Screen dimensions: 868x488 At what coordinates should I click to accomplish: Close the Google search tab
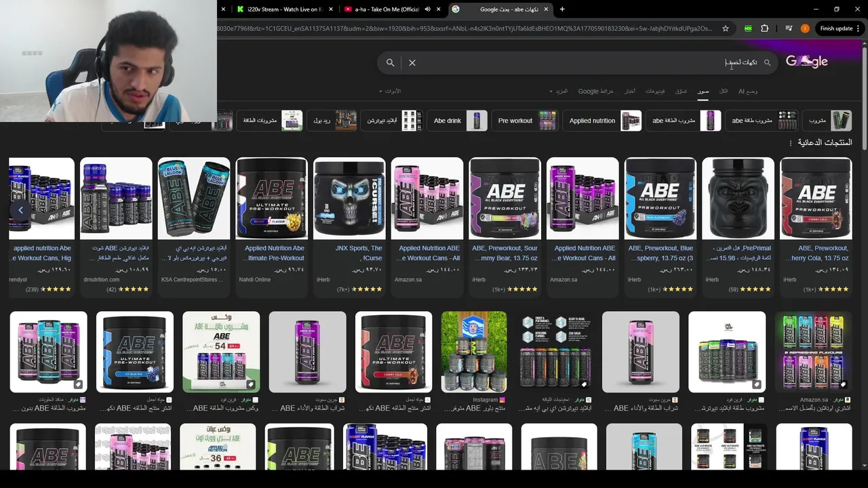click(545, 9)
